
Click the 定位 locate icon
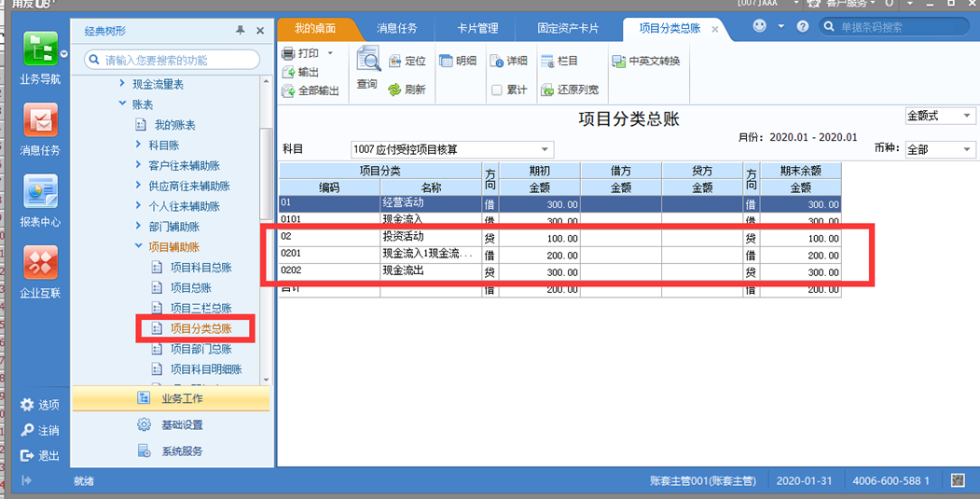coord(395,61)
